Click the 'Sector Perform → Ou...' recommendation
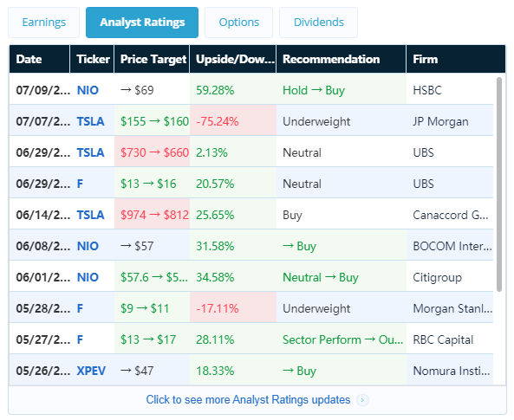Image resolution: width=514 pixels, height=420 pixels. click(x=343, y=339)
